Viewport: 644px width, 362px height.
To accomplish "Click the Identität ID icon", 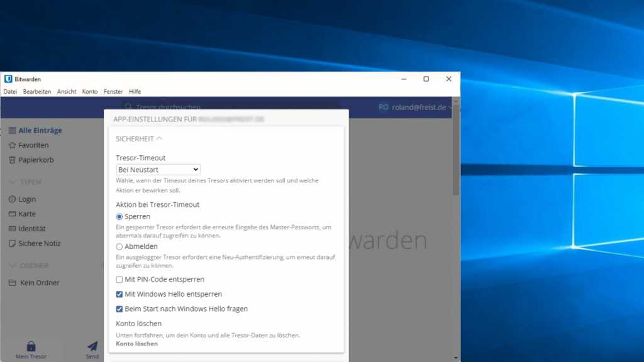I will click(x=13, y=229).
